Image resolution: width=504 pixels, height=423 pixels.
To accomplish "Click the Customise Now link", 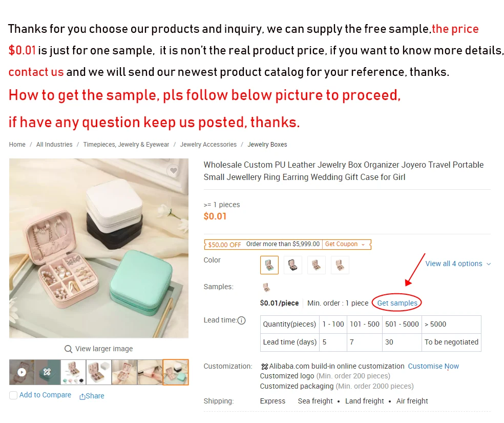I will click(x=433, y=367).
